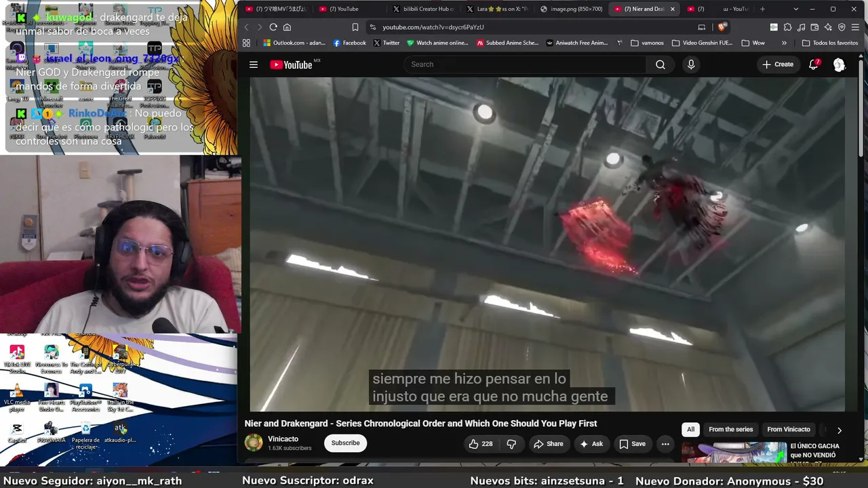Open the TikTok LIVE Studio shortcut
The height and width of the screenshot is (488, 868).
[x=17, y=359]
